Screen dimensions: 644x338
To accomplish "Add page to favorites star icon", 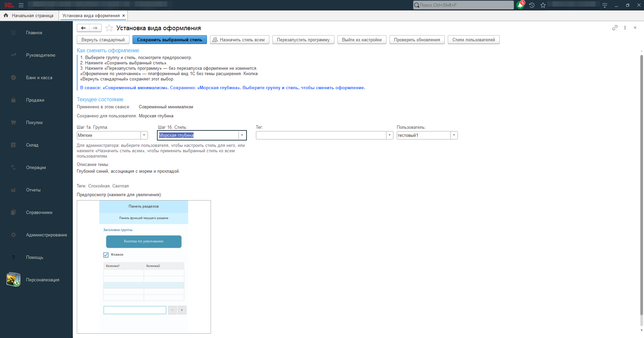I will pyautogui.click(x=109, y=28).
